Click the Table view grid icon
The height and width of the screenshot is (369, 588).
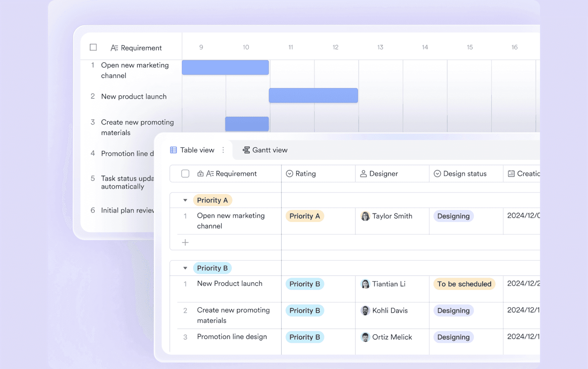173,150
